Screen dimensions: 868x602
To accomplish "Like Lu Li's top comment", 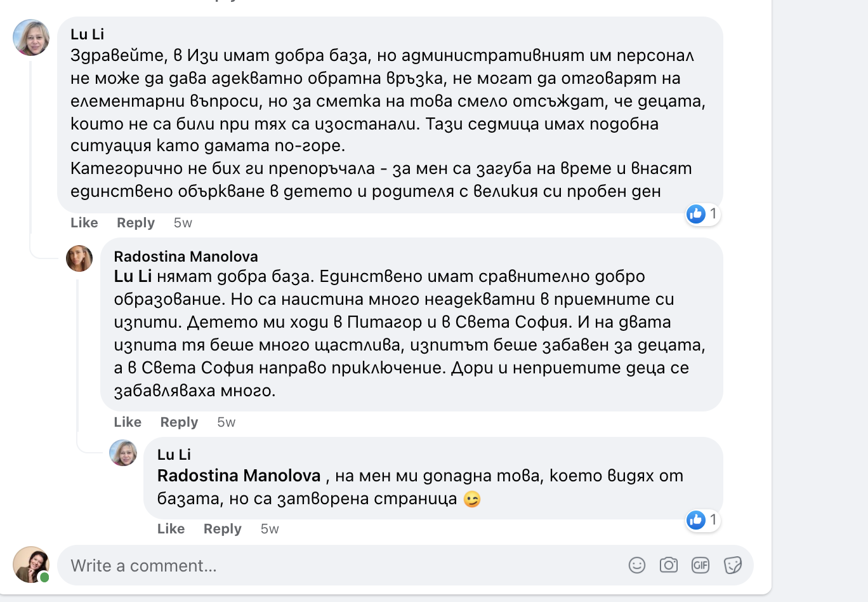I will point(84,223).
